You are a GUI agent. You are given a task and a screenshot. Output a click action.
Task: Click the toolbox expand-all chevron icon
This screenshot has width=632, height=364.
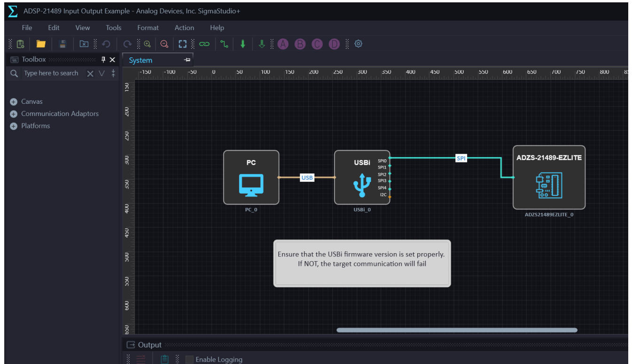coord(102,73)
